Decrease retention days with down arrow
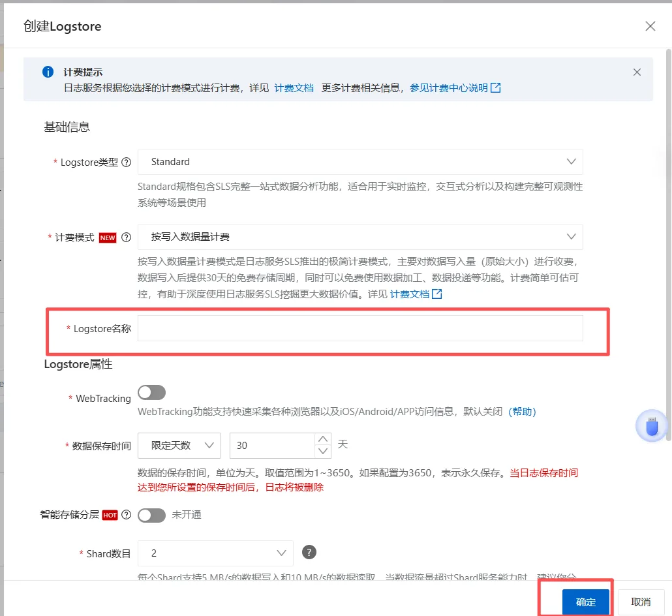 (x=323, y=452)
